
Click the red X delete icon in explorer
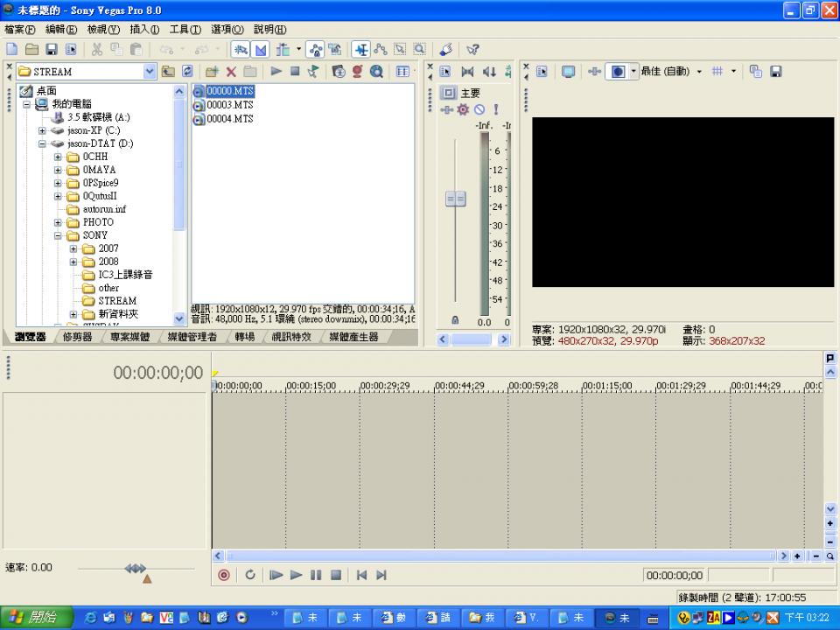pyautogui.click(x=231, y=72)
